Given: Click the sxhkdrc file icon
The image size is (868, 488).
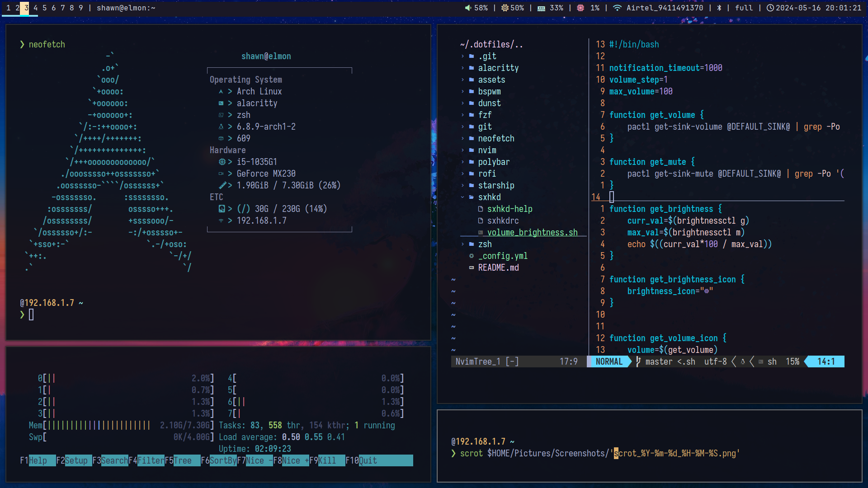Looking at the screenshot, I should coord(481,221).
